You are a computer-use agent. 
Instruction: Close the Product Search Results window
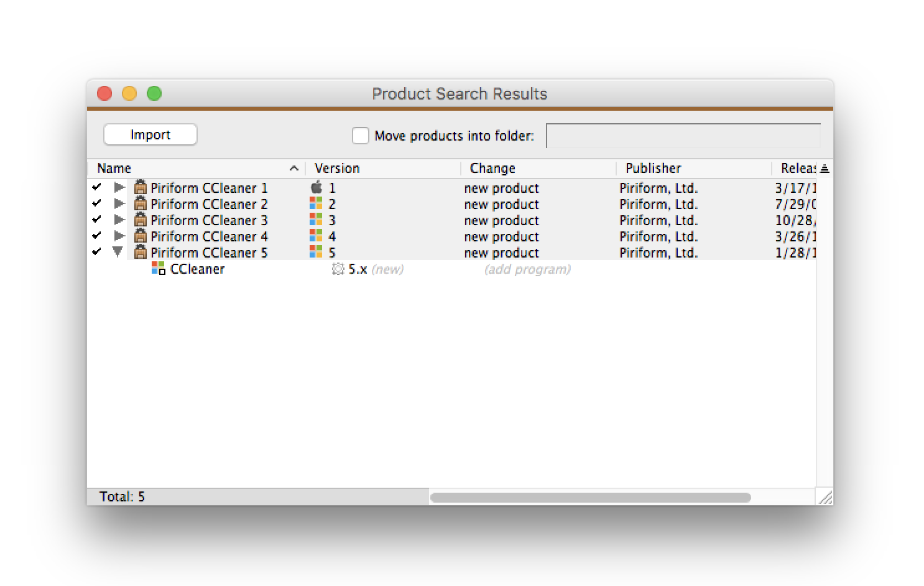pos(104,93)
